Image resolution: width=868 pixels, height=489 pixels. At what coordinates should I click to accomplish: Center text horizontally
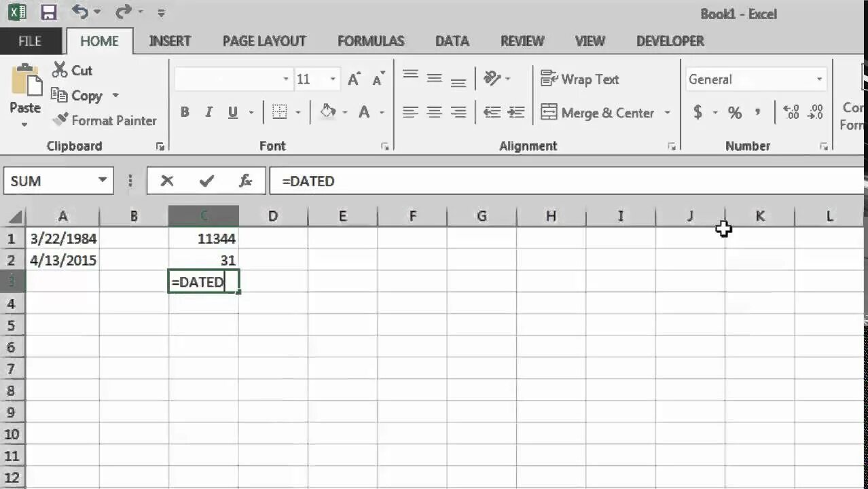click(435, 113)
